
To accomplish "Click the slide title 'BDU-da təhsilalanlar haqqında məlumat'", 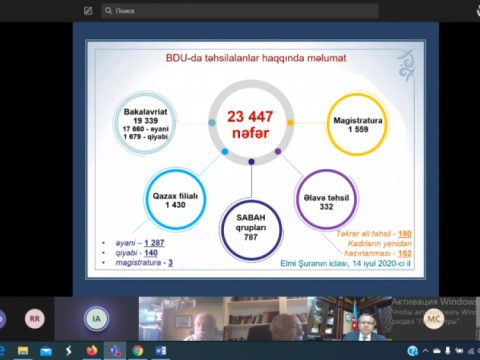I will 256,58.
